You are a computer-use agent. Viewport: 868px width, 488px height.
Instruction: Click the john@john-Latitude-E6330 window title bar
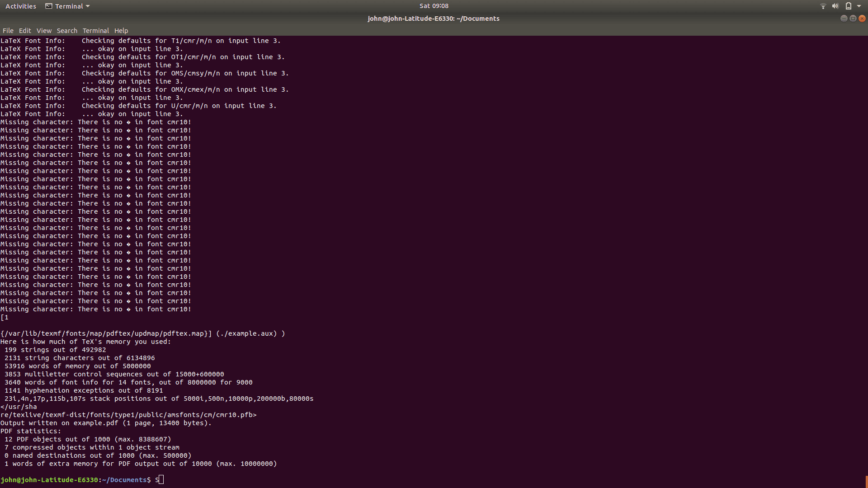click(433, 19)
